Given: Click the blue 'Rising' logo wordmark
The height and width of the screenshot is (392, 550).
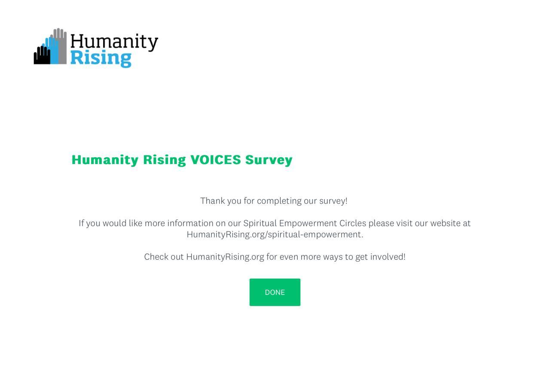Looking at the screenshot, I should click(101, 58).
